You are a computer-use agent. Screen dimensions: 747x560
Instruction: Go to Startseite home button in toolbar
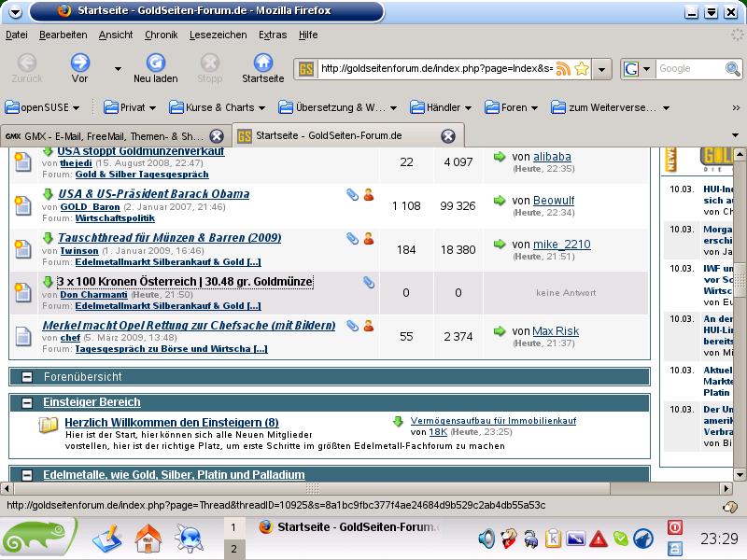click(x=262, y=67)
